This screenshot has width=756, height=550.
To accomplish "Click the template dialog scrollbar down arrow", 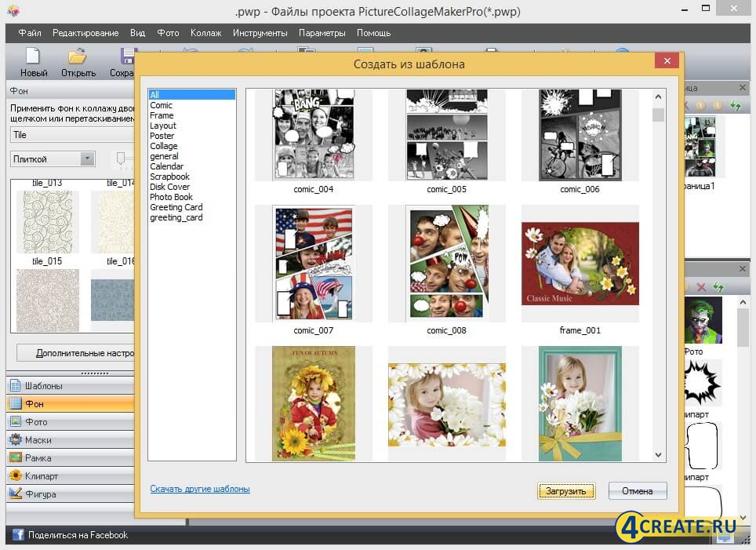I will pyautogui.click(x=658, y=455).
